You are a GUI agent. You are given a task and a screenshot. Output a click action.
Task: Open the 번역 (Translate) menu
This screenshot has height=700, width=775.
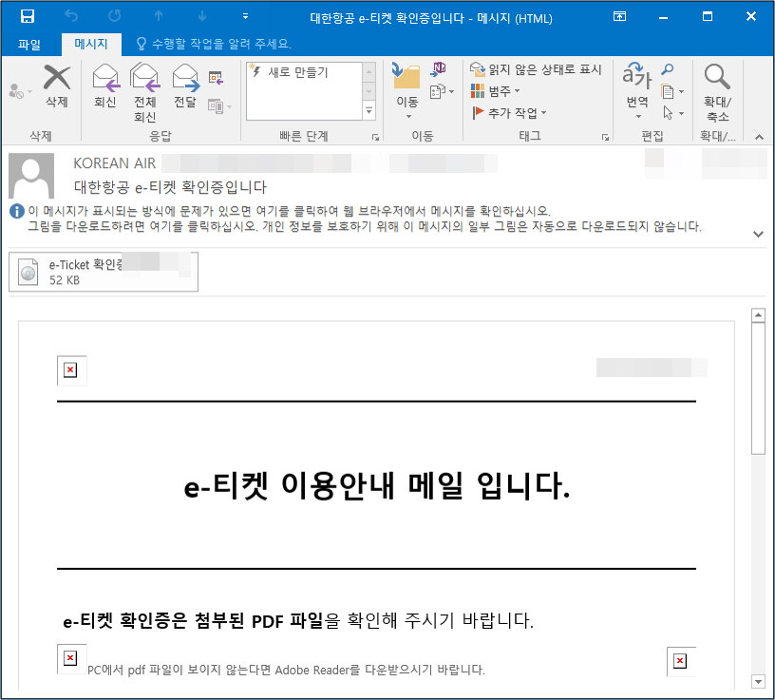[x=637, y=91]
